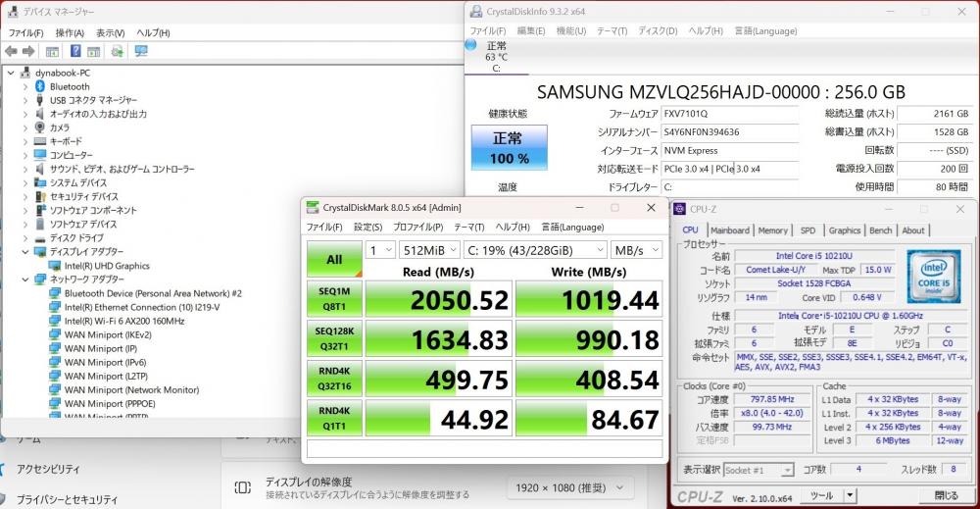Open アクセシビリティ in Settings sidebar

[x=48, y=469]
